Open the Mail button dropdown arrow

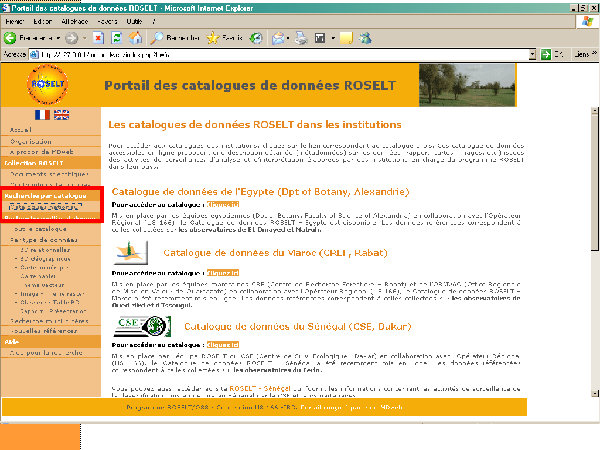[288, 38]
